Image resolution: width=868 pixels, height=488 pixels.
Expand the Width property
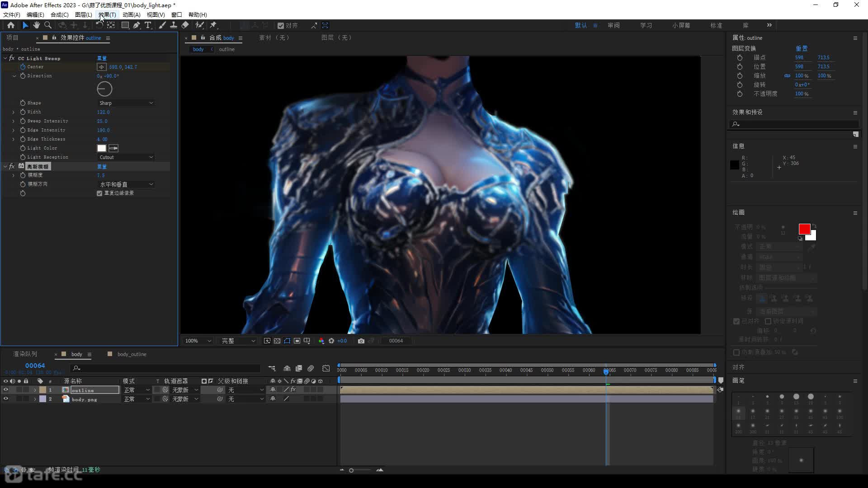point(13,112)
